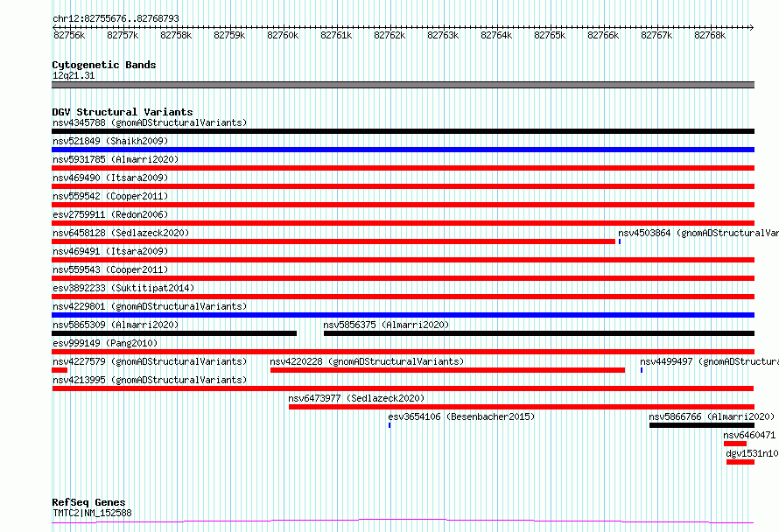Select the nsv521849 (Shaikh2009) variant label

pos(110,141)
